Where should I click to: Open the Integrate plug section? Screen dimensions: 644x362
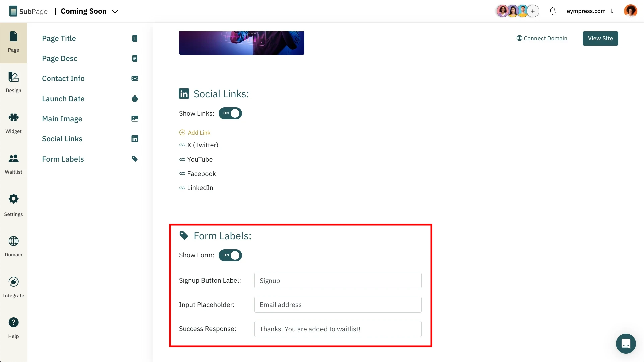[x=13, y=287]
